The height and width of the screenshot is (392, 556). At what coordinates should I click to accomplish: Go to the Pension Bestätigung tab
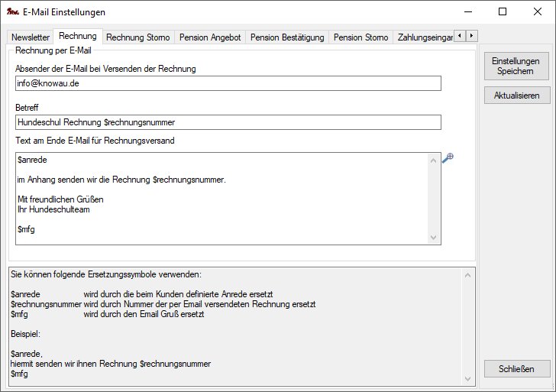click(x=287, y=37)
